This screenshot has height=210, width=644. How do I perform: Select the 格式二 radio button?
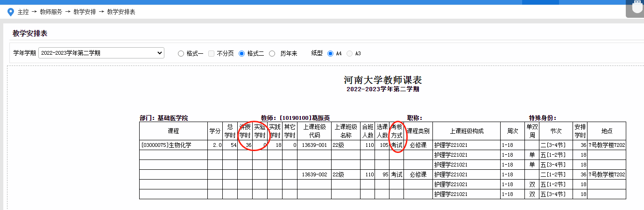(x=241, y=54)
